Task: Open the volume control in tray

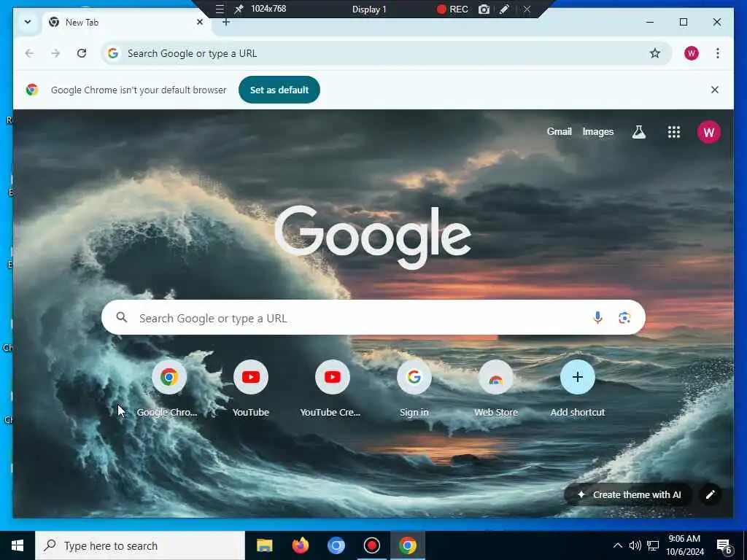Action: (x=635, y=545)
